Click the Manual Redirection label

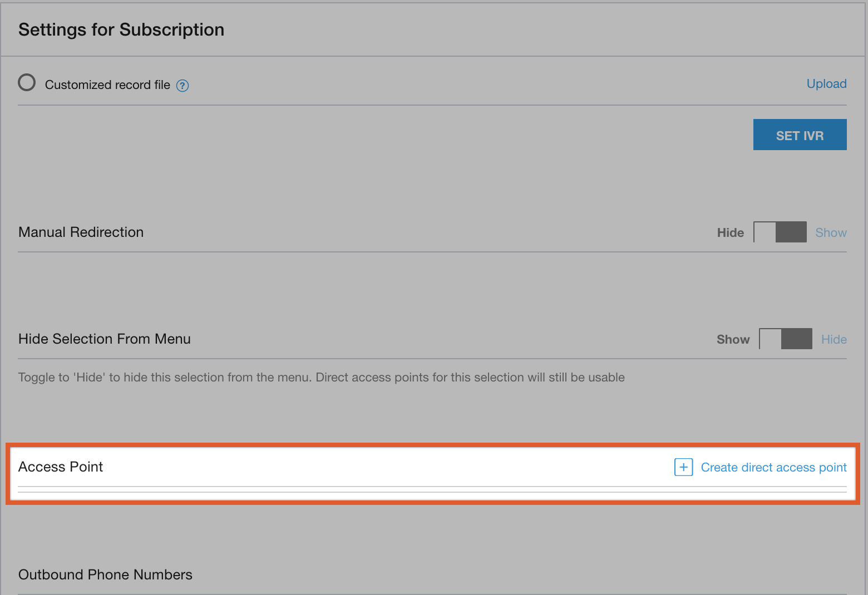point(81,232)
